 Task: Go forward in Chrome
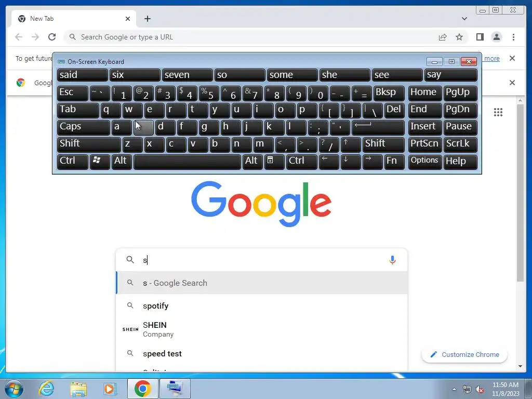coord(35,37)
